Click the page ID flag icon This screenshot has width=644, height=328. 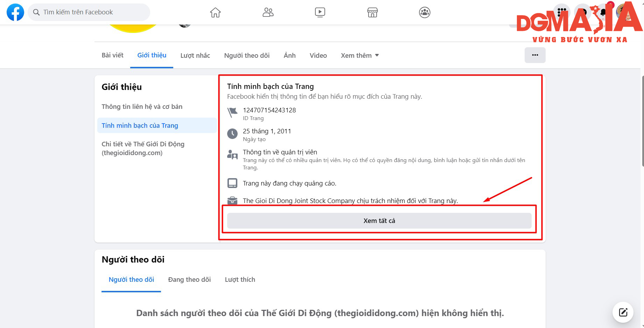pyautogui.click(x=232, y=113)
